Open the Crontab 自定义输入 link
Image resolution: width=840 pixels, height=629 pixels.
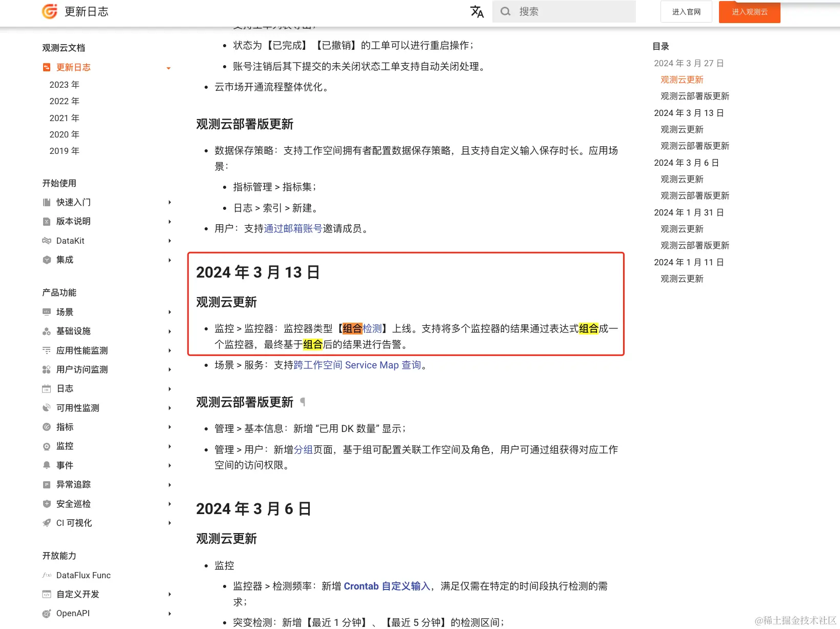387,586
